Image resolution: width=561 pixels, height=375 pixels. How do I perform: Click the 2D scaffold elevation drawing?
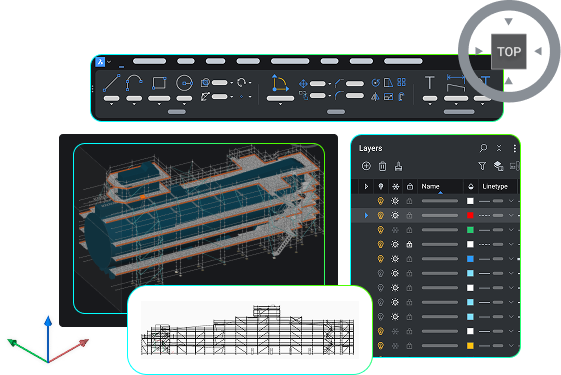[x=249, y=330]
